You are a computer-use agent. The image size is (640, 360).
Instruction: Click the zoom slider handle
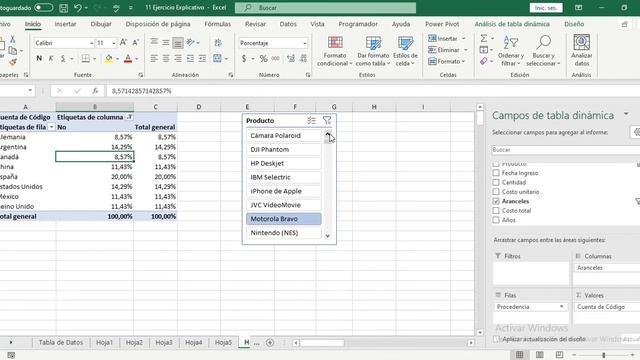click(x=603, y=355)
